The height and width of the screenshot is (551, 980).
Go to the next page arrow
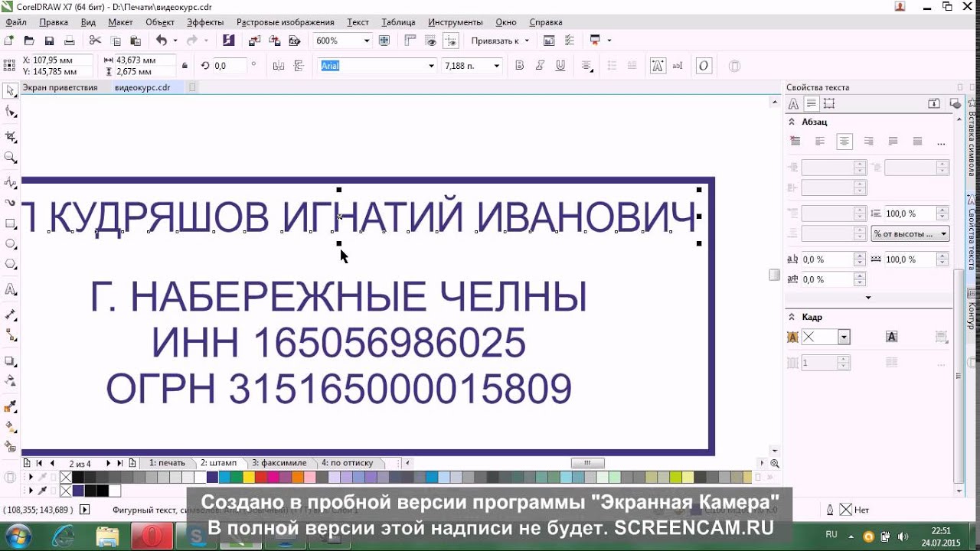(108, 463)
